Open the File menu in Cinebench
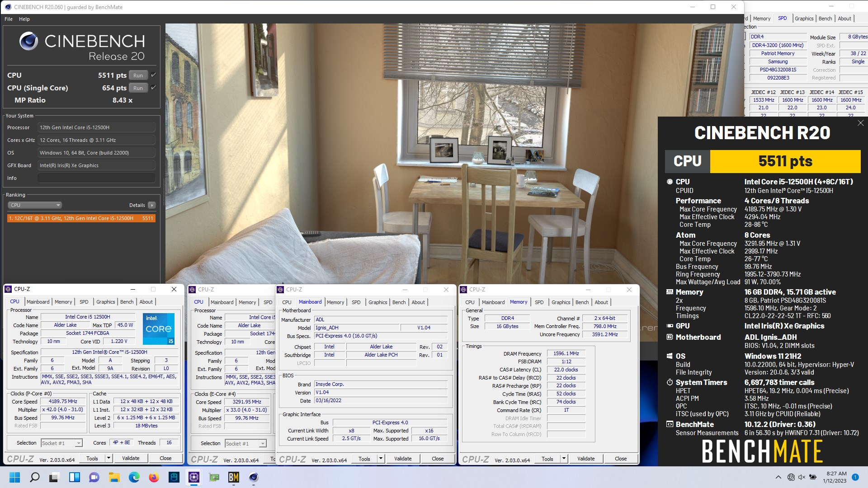Image resolution: width=868 pixels, height=488 pixels. pos(9,19)
